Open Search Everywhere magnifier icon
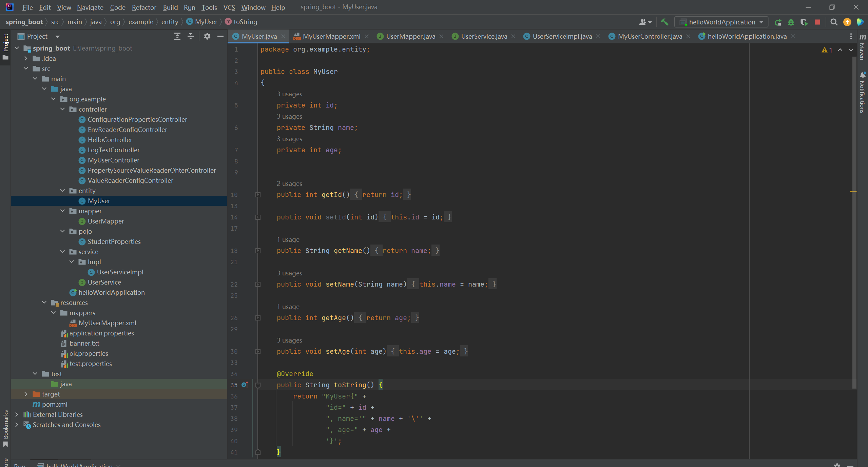 [833, 22]
